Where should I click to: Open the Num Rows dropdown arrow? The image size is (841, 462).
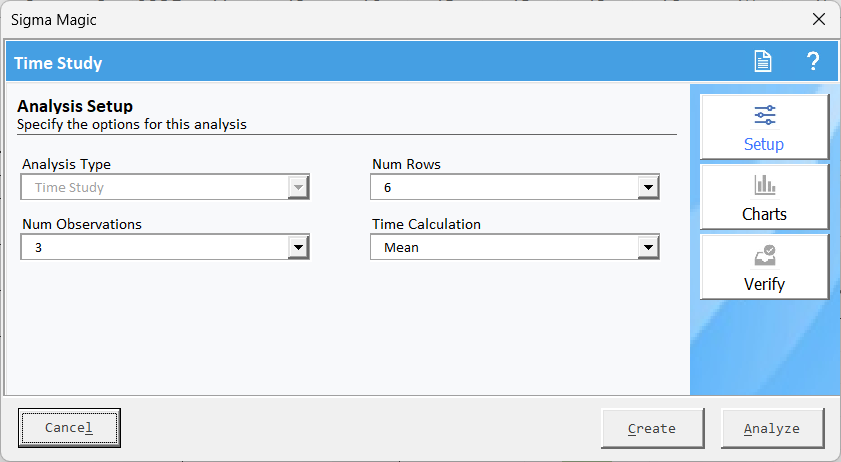648,187
